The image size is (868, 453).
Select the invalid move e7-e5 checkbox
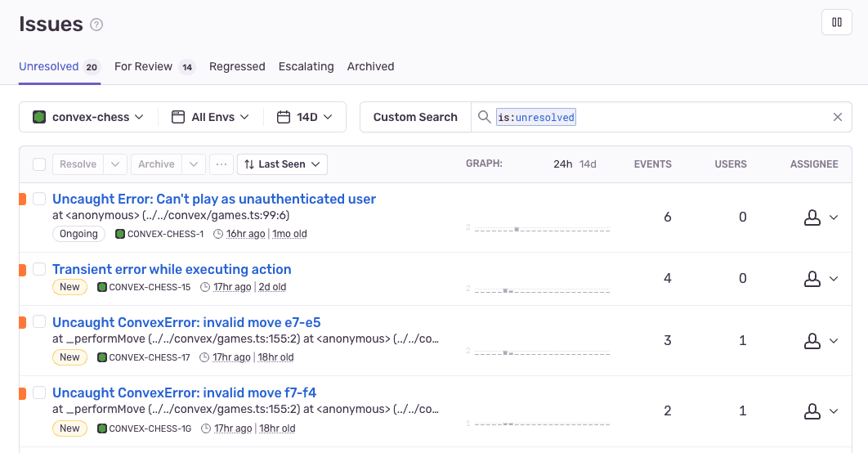pyautogui.click(x=39, y=321)
